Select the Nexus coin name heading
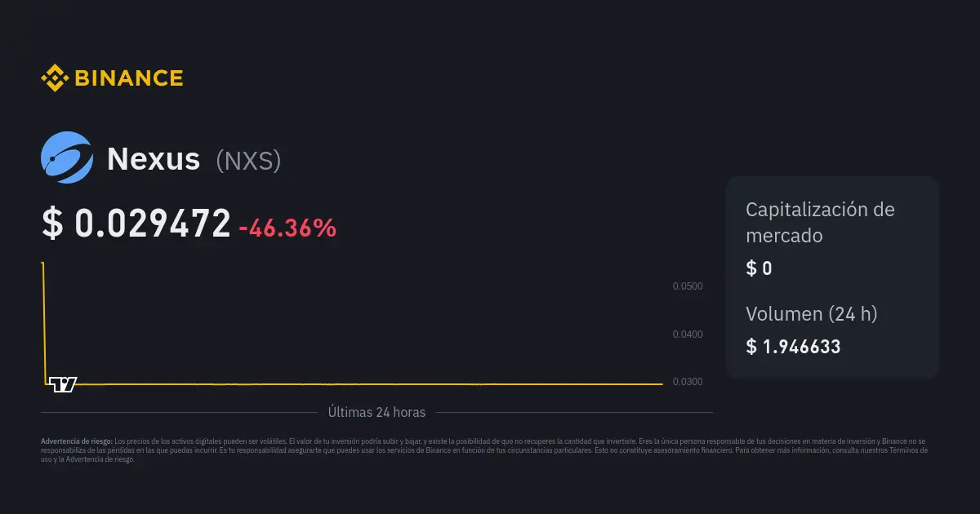The width and height of the screenshot is (980, 514). point(154,159)
